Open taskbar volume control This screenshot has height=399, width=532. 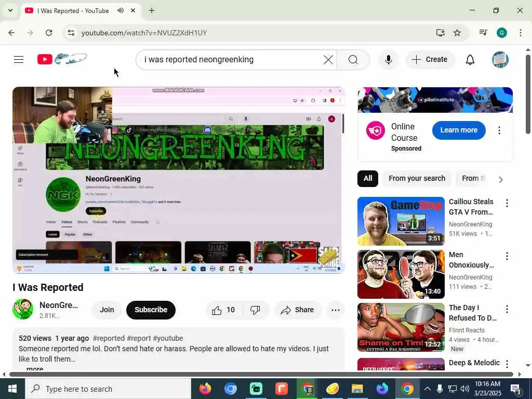point(465,389)
